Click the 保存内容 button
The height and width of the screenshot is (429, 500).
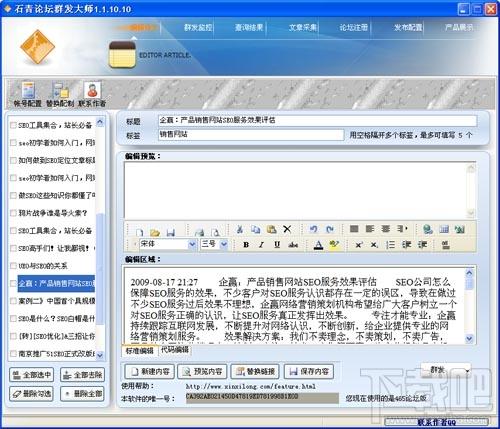pyautogui.click(x=309, y=371)
